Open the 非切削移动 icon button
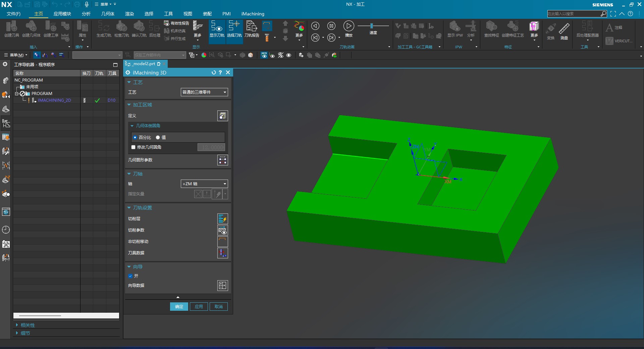The image size is (644, 349). pyautogui.click(x=222, y=242)
